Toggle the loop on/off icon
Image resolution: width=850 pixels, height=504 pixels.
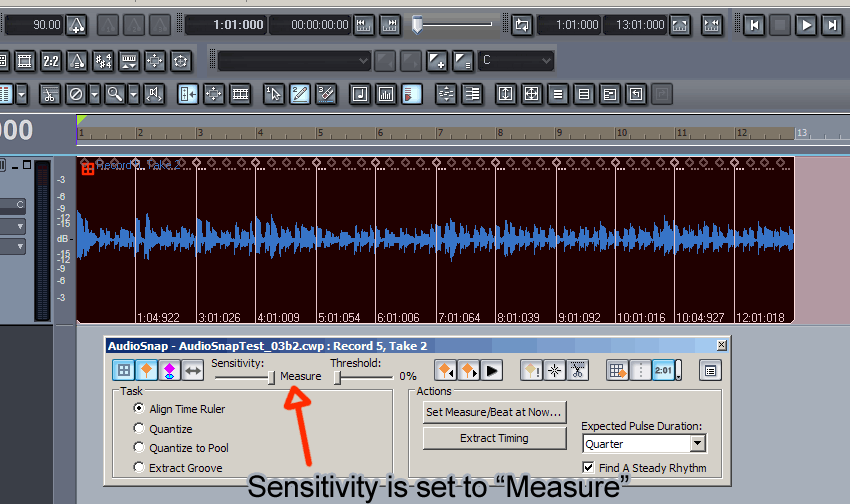tap(521, 25)
